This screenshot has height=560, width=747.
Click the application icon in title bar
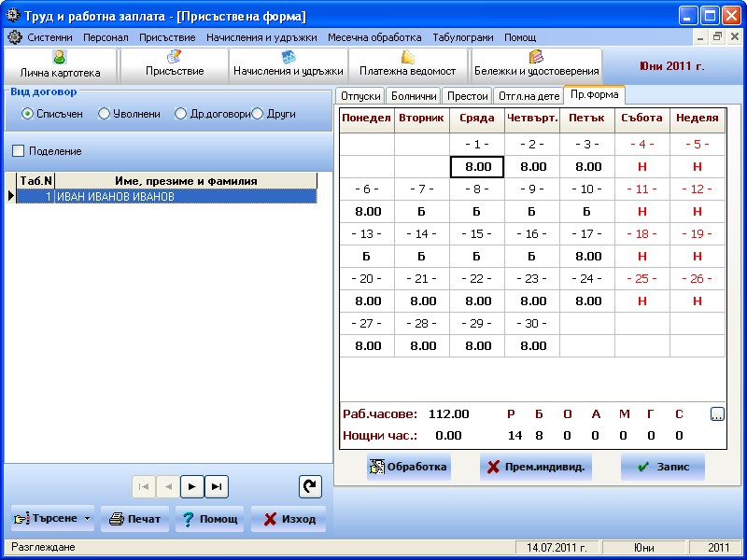[12, 15]
